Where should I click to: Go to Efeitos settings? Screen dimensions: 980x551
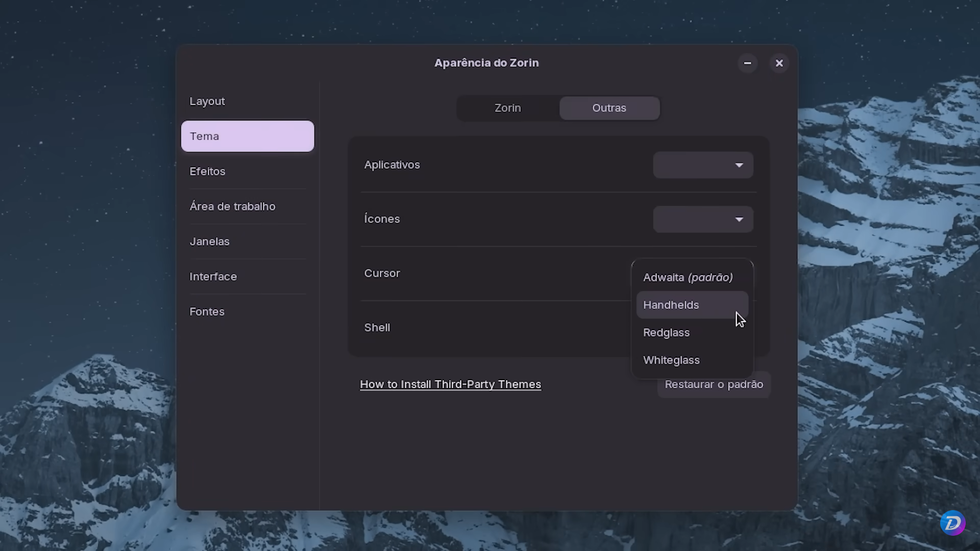(207, 171)
